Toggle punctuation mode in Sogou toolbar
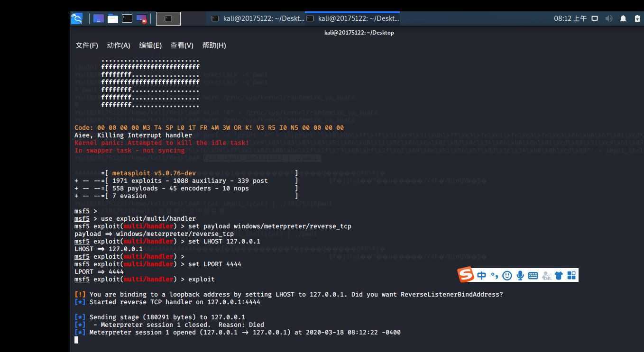Image resolution: width=644 pixels, height=352 pixels. point(495,275)
